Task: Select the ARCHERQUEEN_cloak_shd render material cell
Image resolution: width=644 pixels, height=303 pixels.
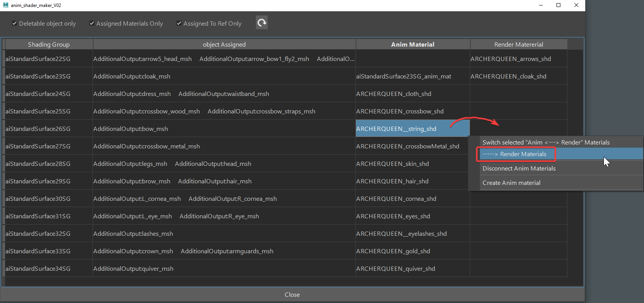Action: pyautogui.click(x=519, y=76)
